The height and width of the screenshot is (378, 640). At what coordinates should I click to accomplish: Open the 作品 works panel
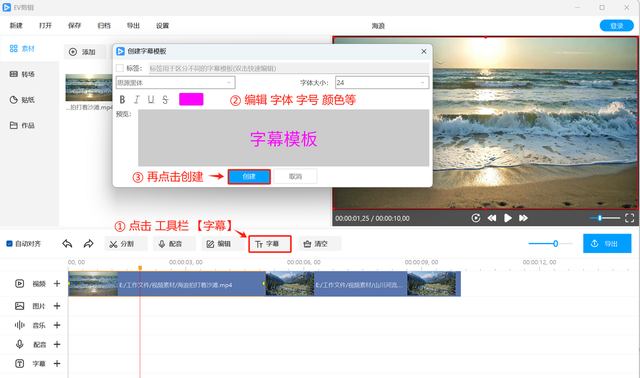click(x=22, y=125)
